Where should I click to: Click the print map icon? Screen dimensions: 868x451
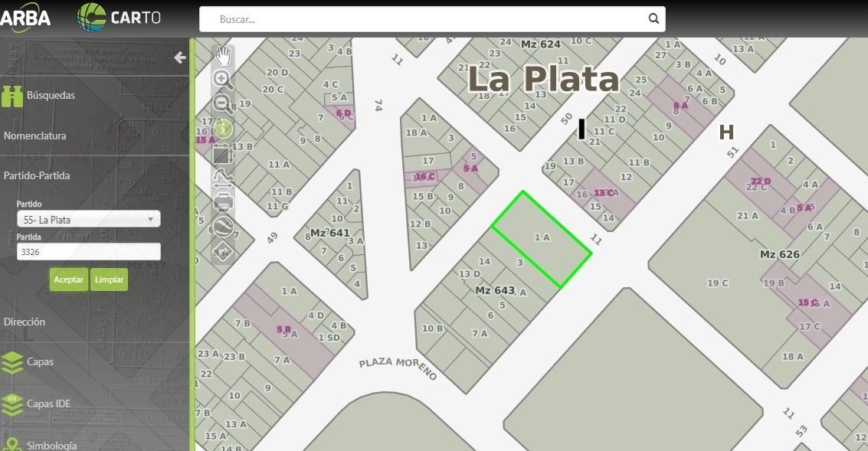tap(223, 203)
